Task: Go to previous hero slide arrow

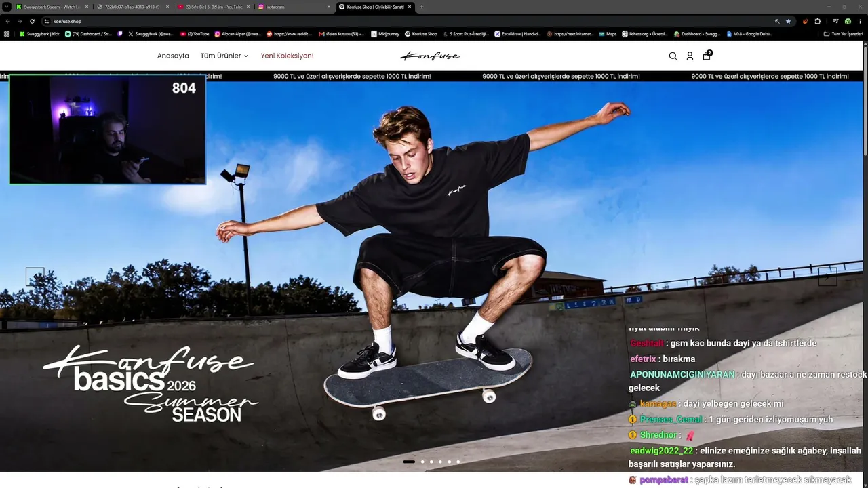Action: 35,277
